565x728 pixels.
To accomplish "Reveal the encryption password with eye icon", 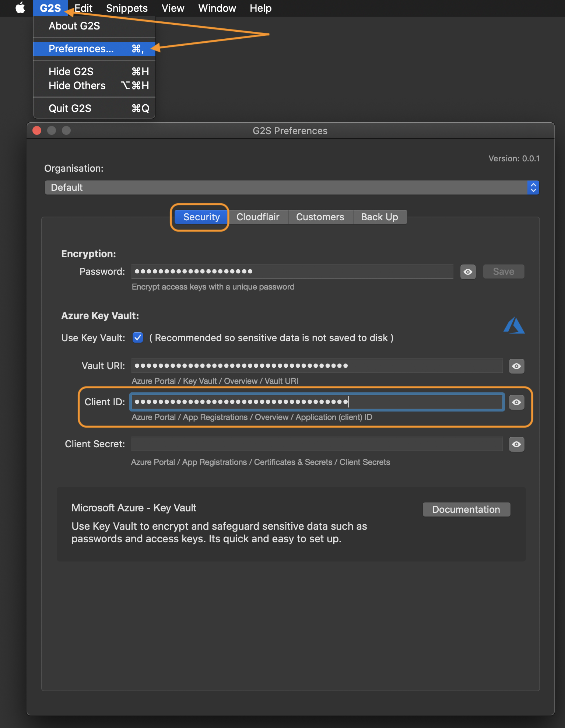I will [x=468, y=272].
